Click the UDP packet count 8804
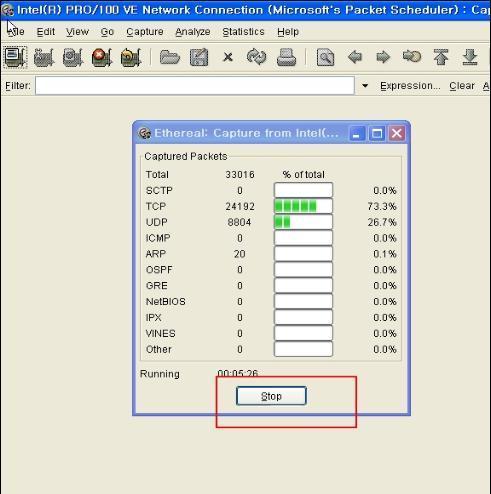 (x=239, y=222)
